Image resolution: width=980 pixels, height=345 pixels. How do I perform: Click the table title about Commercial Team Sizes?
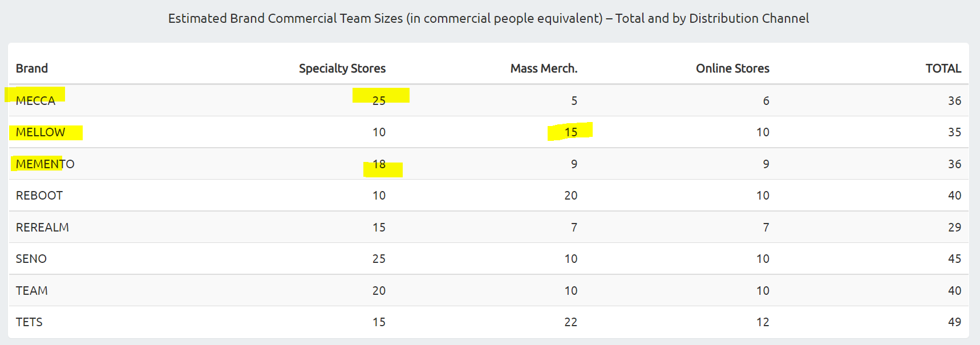click(488, 18)
